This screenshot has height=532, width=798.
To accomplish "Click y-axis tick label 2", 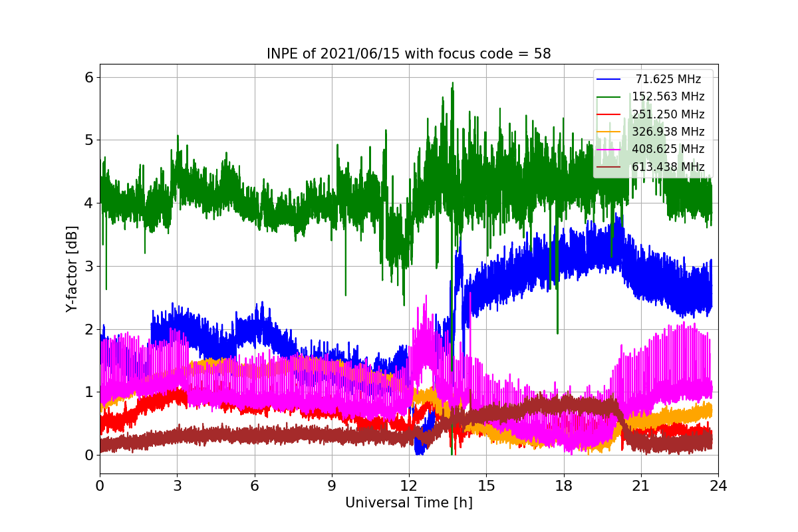I will point(88,329).
